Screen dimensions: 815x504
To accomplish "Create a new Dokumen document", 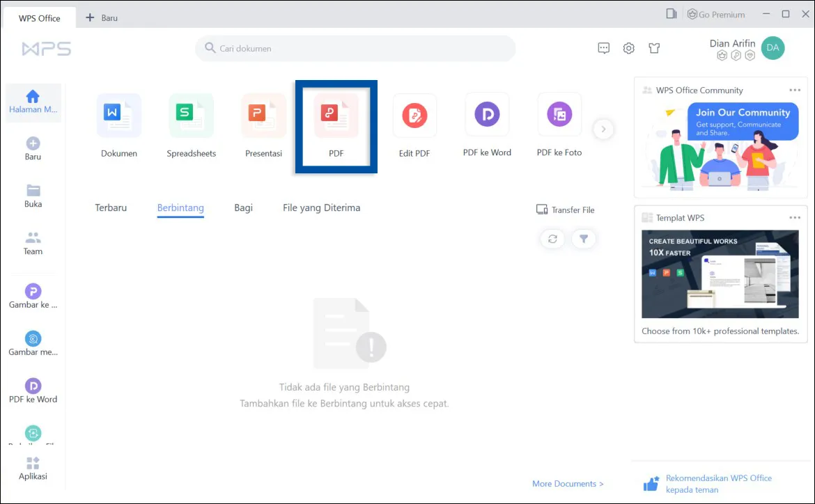I will click(118, 125).
